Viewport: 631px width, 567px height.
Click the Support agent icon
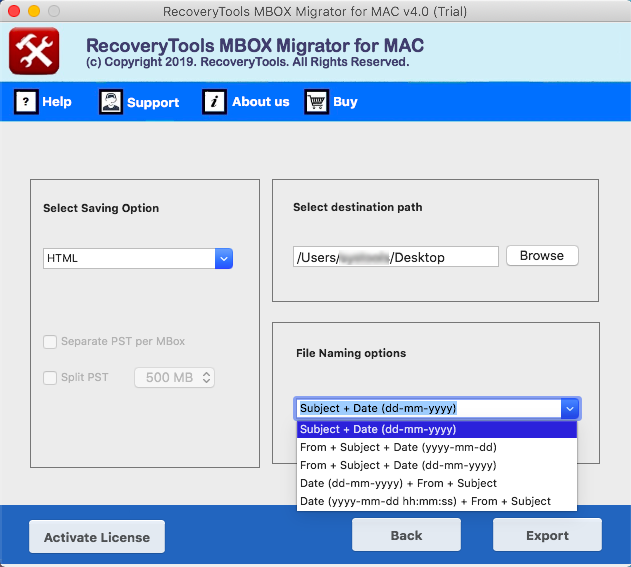click(111, 102)
